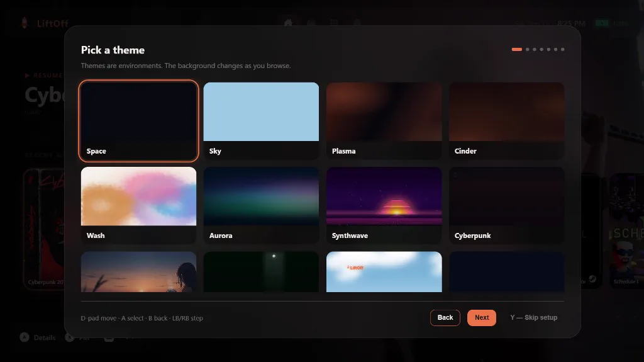Select the dark navy theme thumbnail in bottom row
This screenshot has height=362, width=644.
tap(506, 272)
